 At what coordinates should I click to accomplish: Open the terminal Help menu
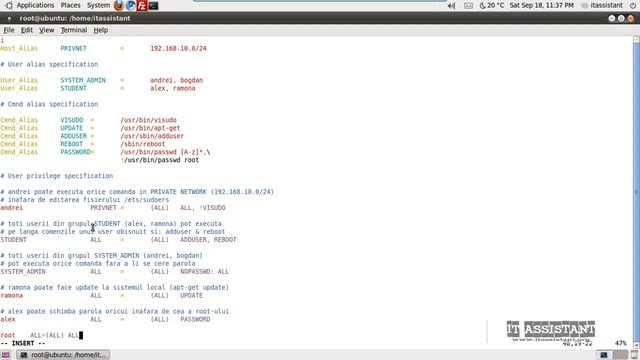pos(100,30)
